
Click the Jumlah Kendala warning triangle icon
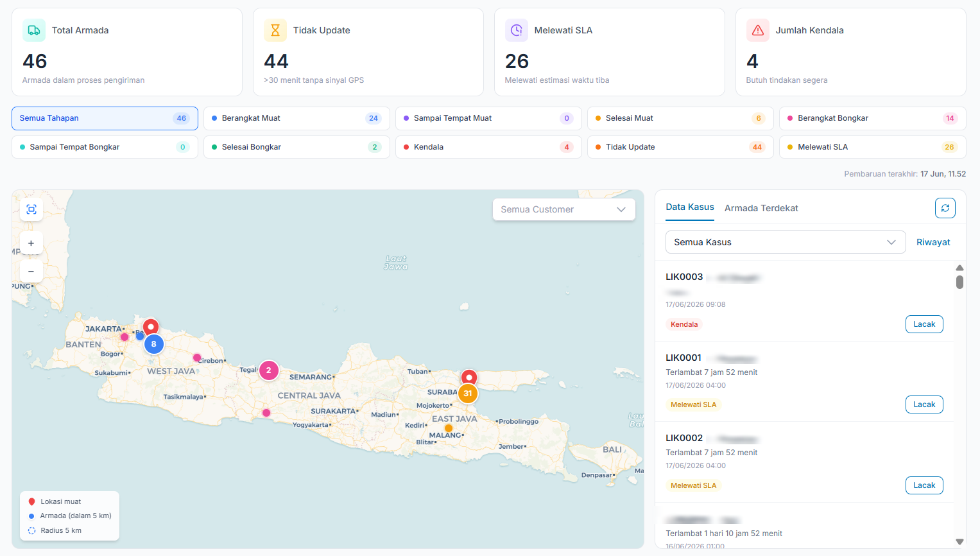click(758, 30)
